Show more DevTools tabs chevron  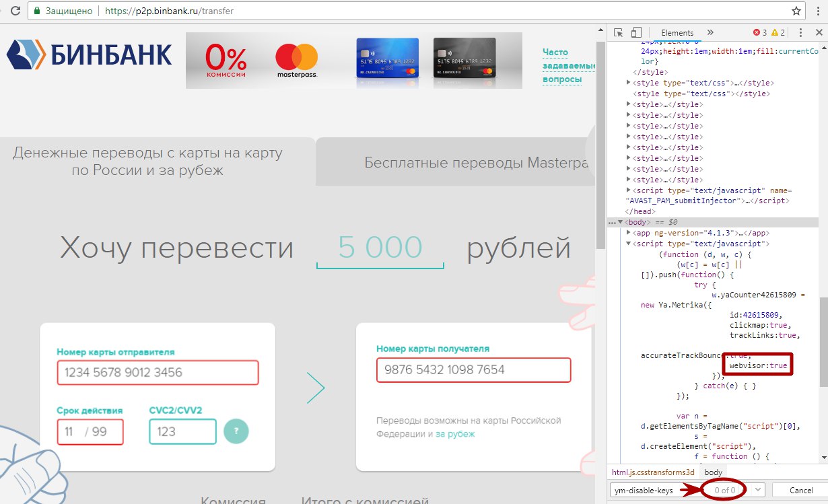point(710,32)
